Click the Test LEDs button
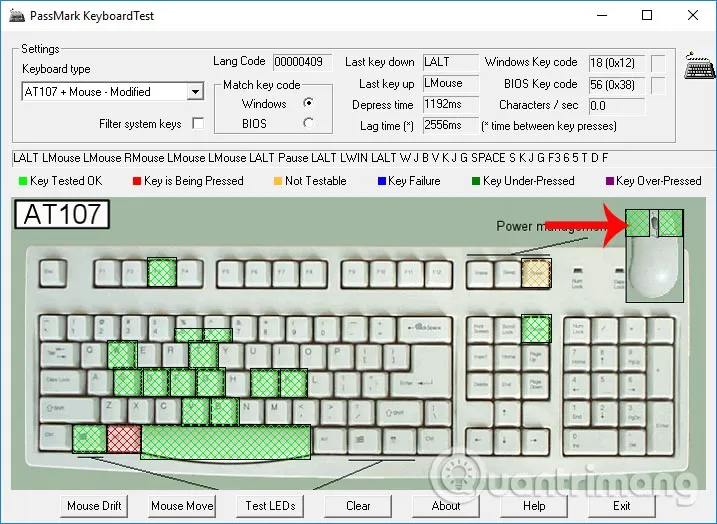 (x=270, y=506)
